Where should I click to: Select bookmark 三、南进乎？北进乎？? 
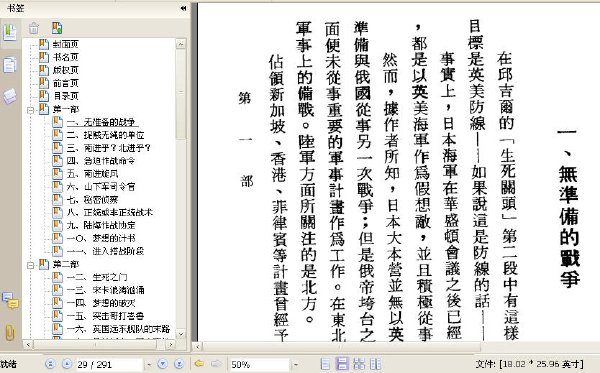109,148
